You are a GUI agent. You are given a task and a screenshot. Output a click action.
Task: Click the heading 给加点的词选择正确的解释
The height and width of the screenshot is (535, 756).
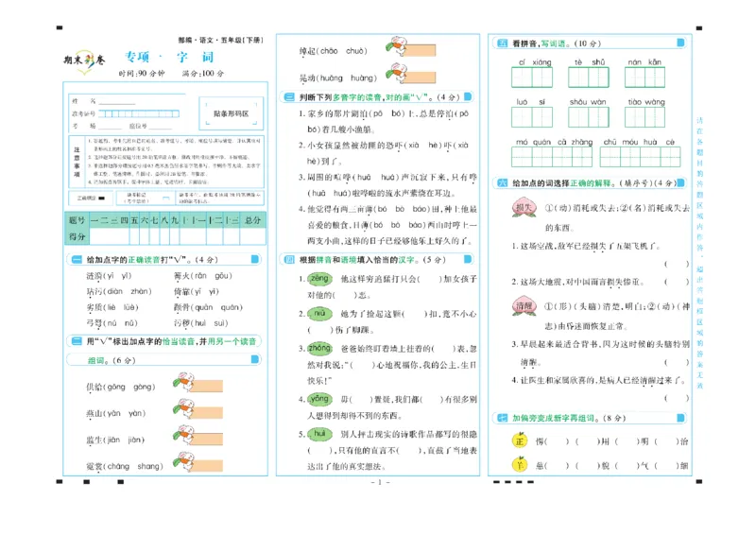click(564, 183)
